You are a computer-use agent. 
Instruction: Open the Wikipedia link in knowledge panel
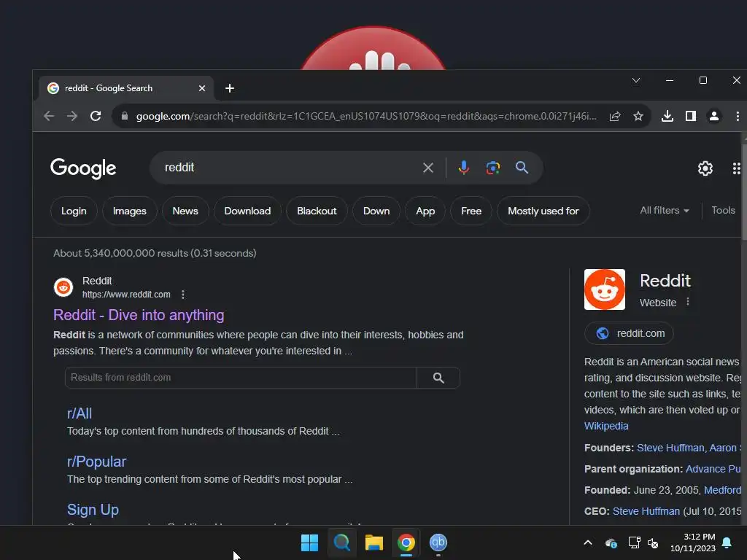(x=606, y=426)
